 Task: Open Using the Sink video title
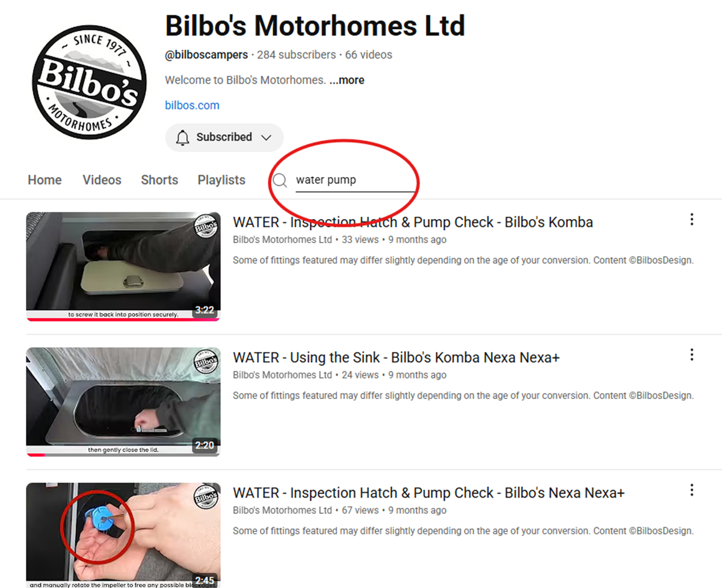click(x=396, y=357)
